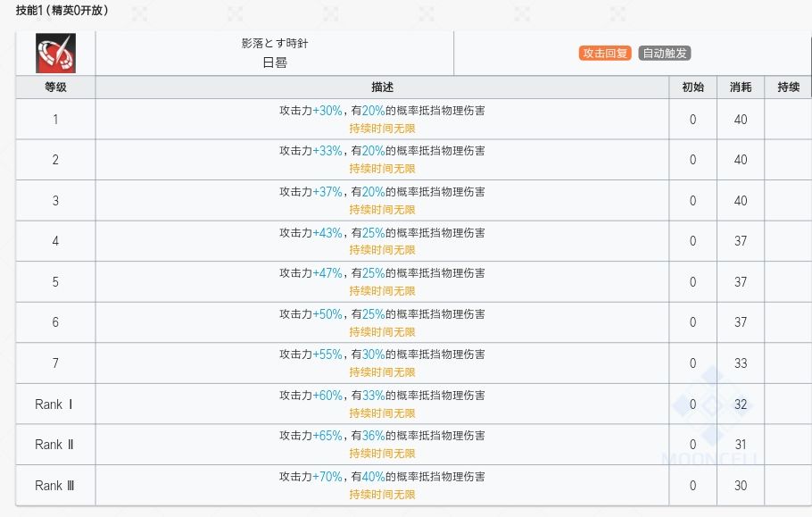
Task: Select the skill name 日晷
Action: [x=275, y=63]
